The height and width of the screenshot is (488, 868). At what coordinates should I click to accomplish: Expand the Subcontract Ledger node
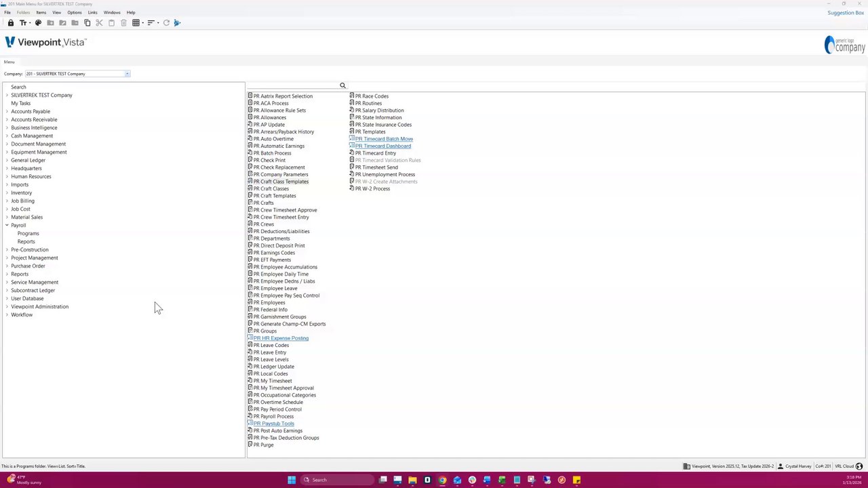(7, 290)
